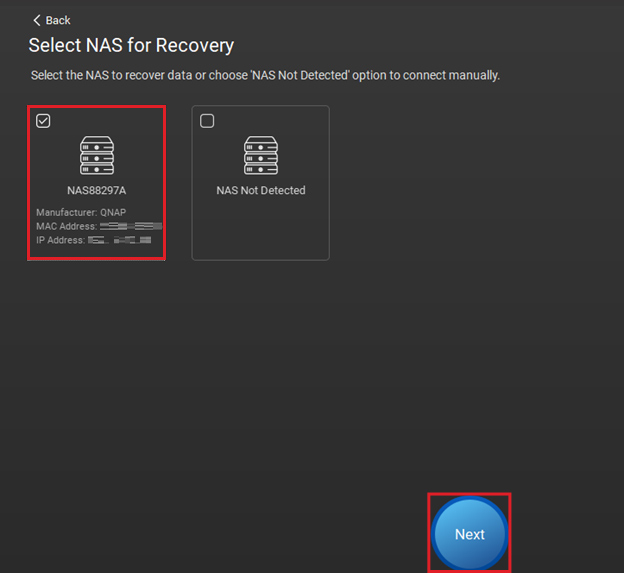Click the instruction text about NAS Not Detected option
Image resolution: width=624 pixels, height=573 pixels.
[x=265, y=75]
